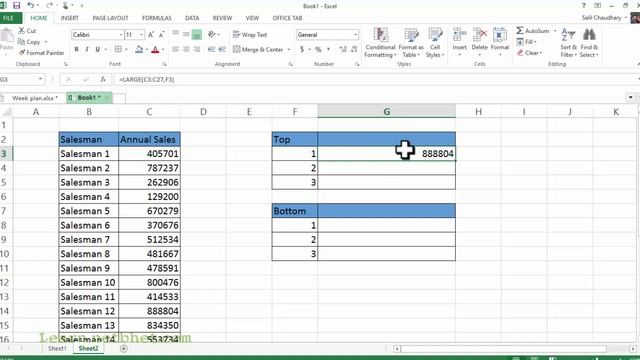The width and height of the screenshot is (640, 360).
Task: Open the General number format dropdown
Action: (356, 35)
